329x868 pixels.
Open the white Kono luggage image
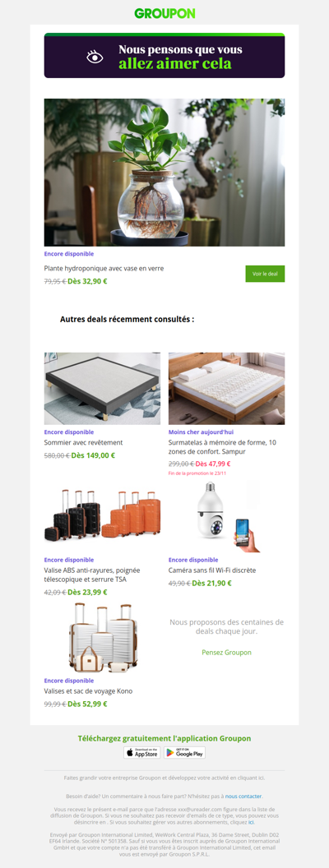tap(103, 637)
